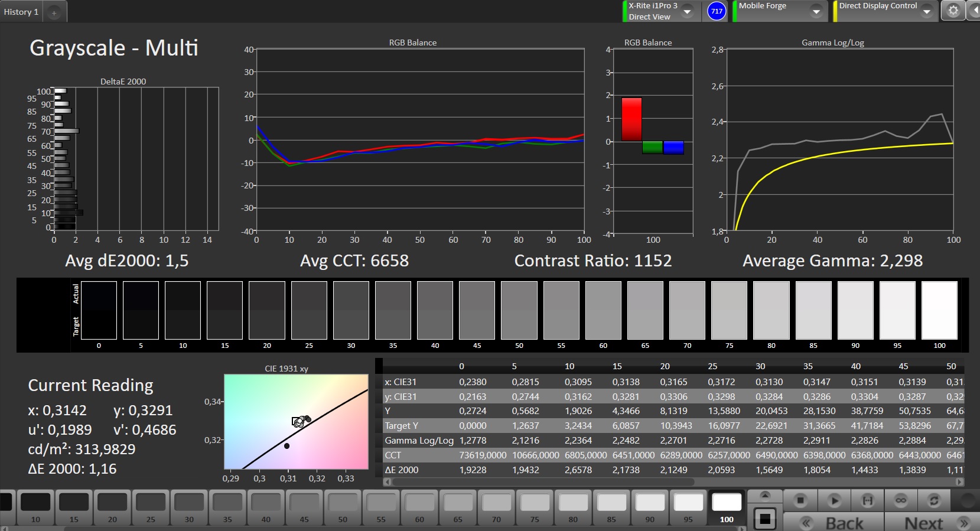Go to the Next step
Image resolution: width=980 pixels, height=531 pixels.
click(933, 523)
